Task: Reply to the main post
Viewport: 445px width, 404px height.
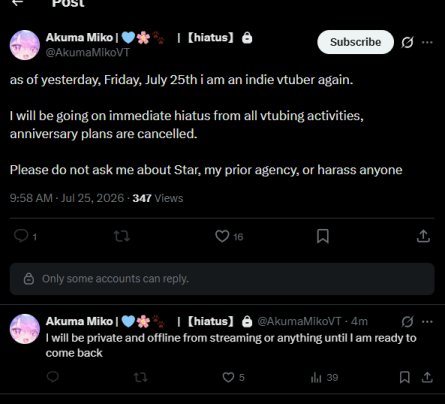Action: (21, 236)
